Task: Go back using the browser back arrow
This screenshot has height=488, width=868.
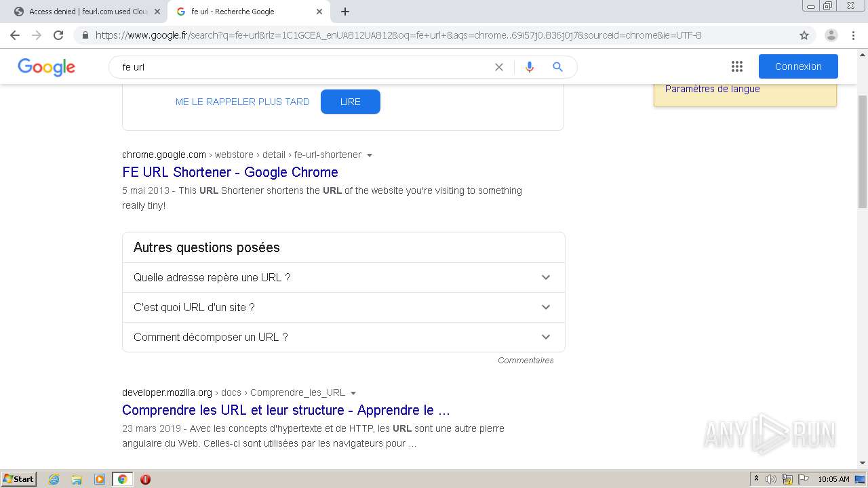Action: (15, 35)
